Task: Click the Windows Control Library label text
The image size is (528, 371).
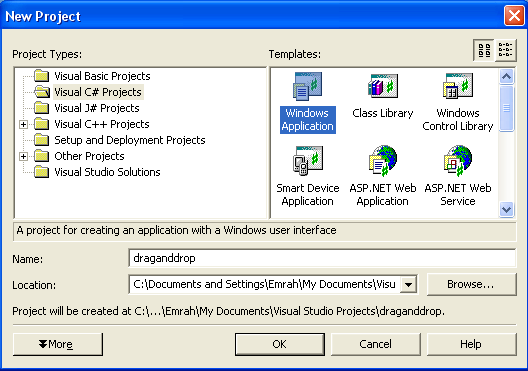Action: [x=458, y=120]
